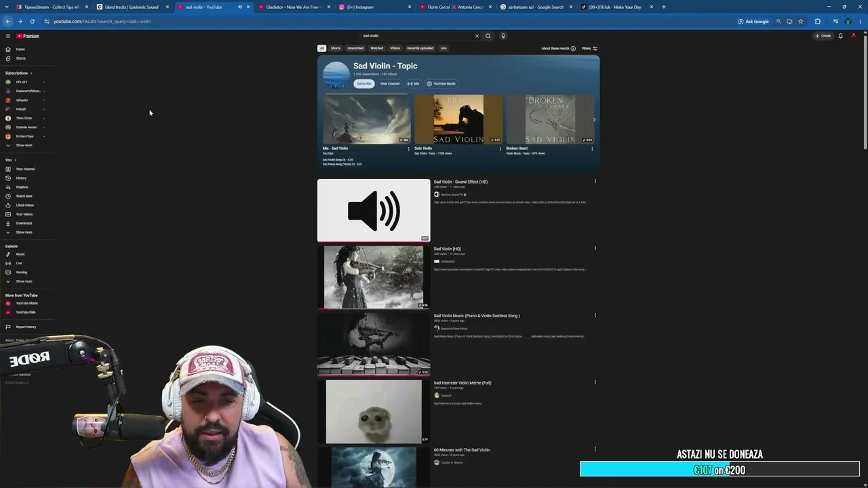Screen dimensions: 868x488
Task: Open the Filters panel
Action: pos(589,48)
